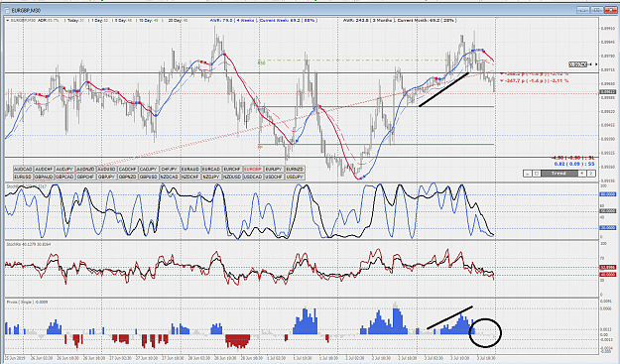This screenshot has height=364, width=620.
Task: Click the square icon in Trend panel
Action: 536,174
